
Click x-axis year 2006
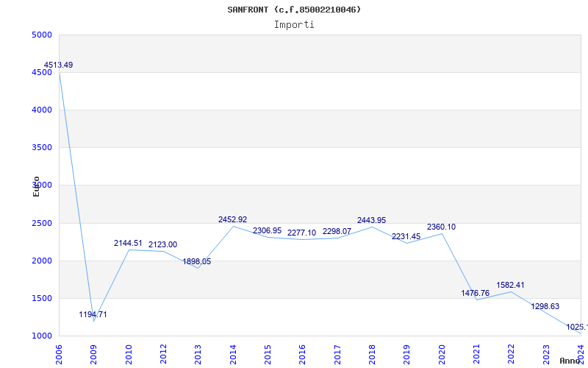point(59,354)
